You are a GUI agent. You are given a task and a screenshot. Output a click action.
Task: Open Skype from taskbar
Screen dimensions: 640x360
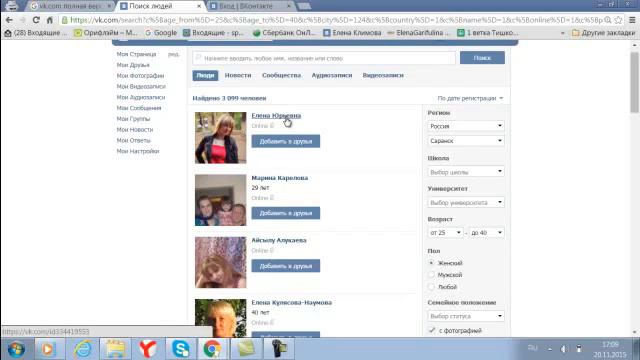click(180, 349)
